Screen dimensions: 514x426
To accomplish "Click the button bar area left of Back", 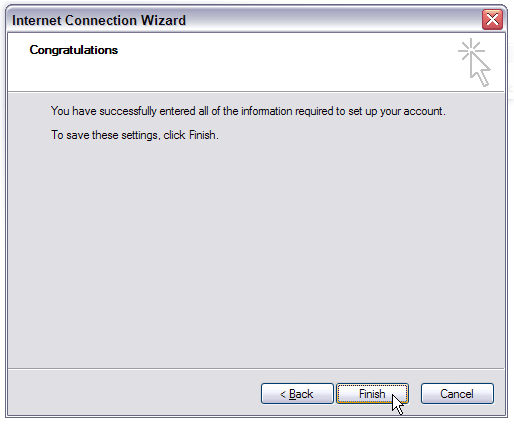I will pyautogui.click(x=133, y=393).
